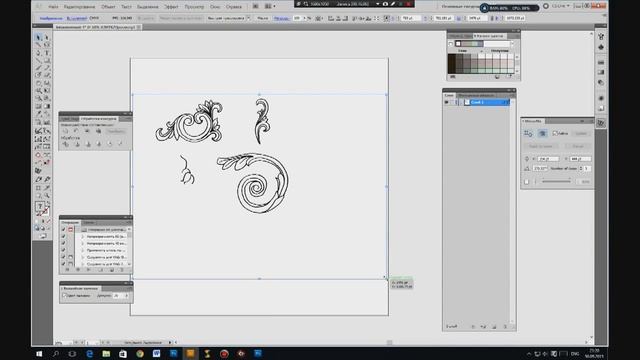Click the Exclude shape mode icon
The width and height of the screenshot is (640, 360).
(x=98, y=131)
